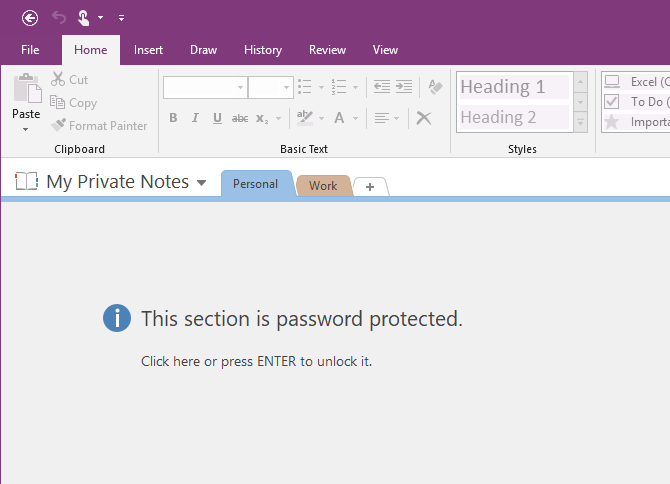Open the font name dropdown

click(x=240, y=88)
